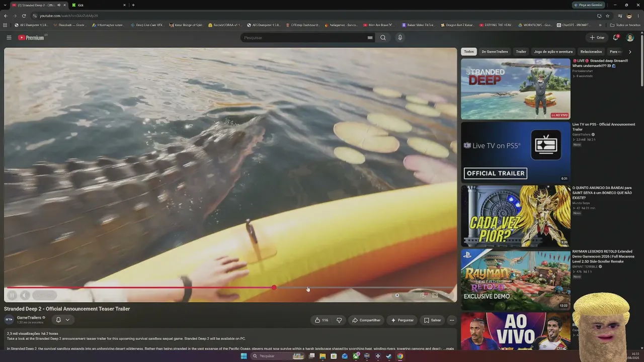Image resolution: width=644 pixels, height=362 pixels.
Task: Switch to the Kick browser tab
Action: click(x=99, y=5)
